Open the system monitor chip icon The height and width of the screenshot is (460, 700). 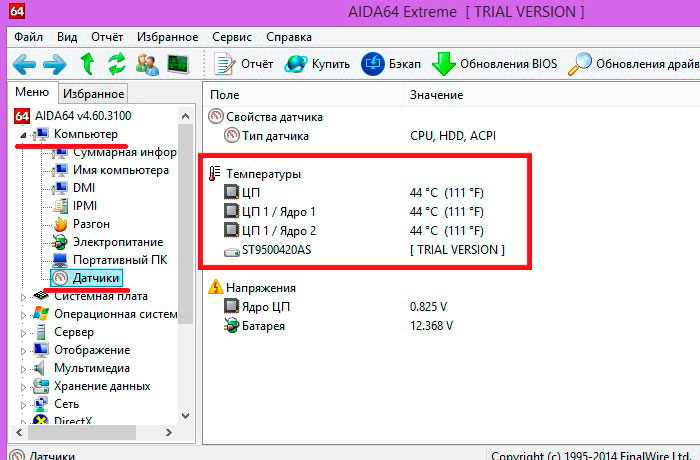178,64
